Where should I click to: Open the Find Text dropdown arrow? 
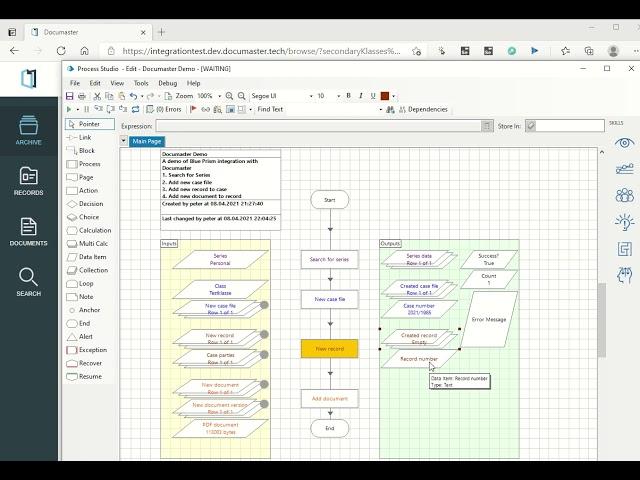[x=381, y=110]
